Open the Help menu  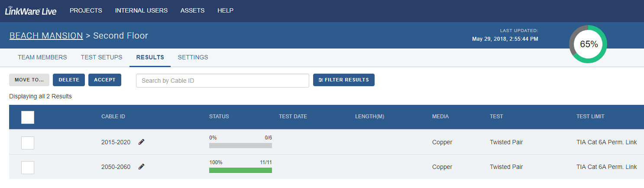pos(225,11)
